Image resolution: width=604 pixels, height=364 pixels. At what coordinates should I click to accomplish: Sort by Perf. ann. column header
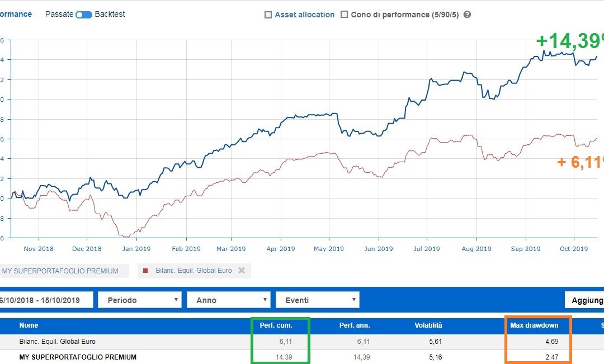[x=355, y=325]
